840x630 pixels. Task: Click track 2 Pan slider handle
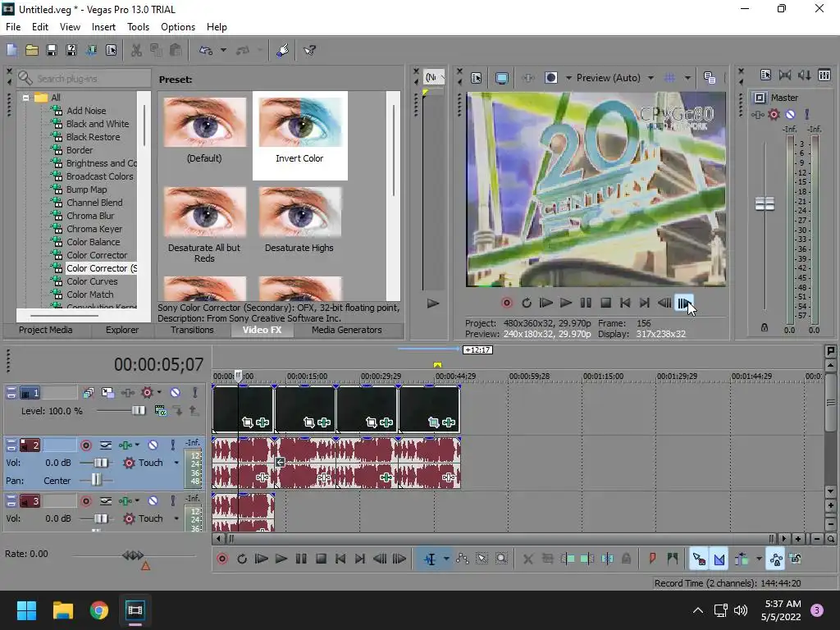pyautogui.click(x=96, y=479)
